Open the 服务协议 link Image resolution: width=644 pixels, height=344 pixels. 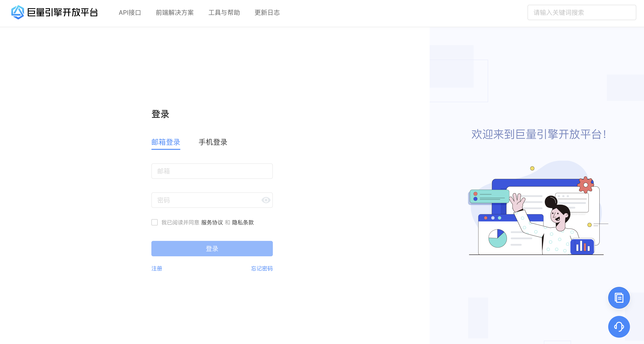[x=212, y=222]
